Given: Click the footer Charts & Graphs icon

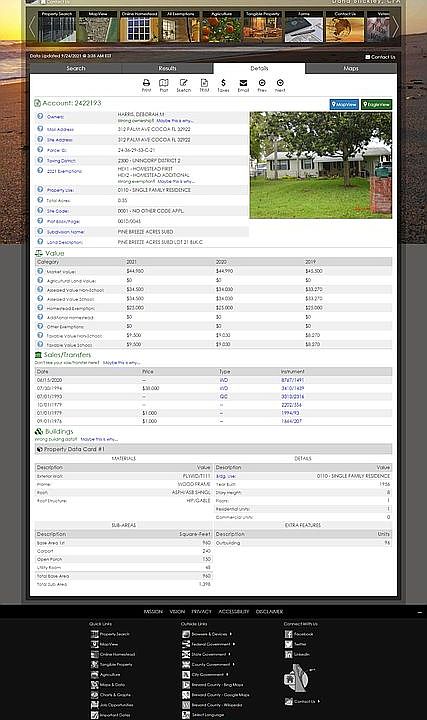Looking at the screenshot, I should [x=94, y=695].
